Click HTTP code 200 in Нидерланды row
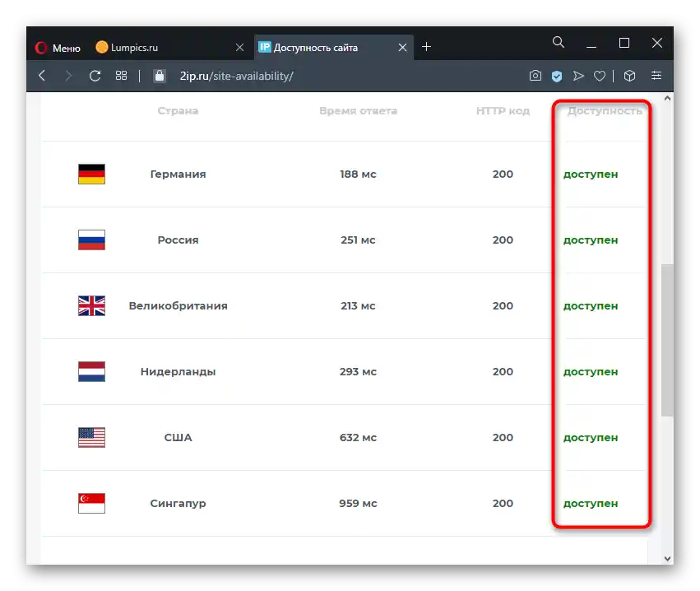The width and height of the screenshot is (700, 591). (503, 372)
